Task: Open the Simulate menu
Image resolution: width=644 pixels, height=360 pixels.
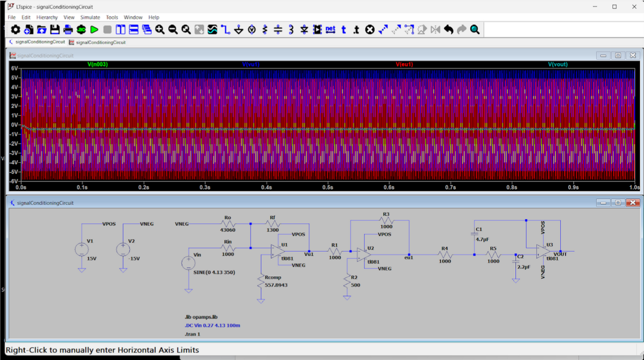Action: click(x=90, y=17)
